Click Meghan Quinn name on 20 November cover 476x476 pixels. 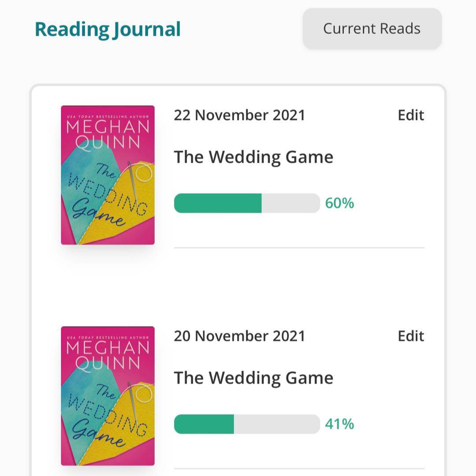[108, 355]
